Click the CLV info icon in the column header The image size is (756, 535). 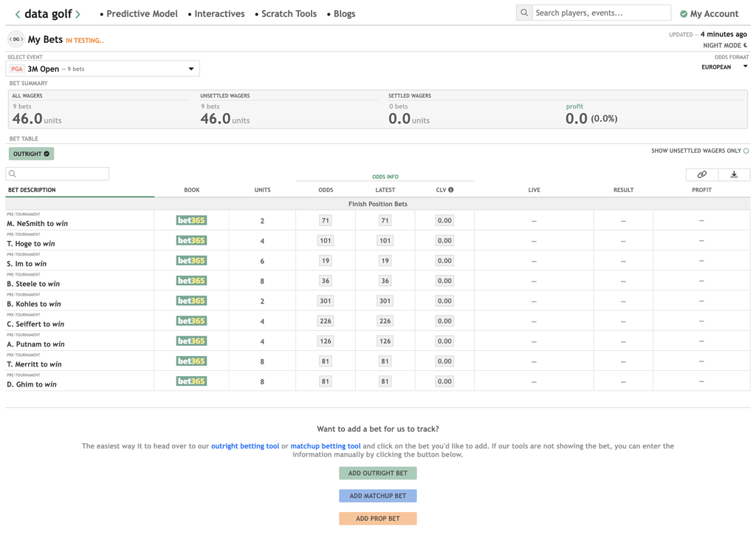coord(451,190)
